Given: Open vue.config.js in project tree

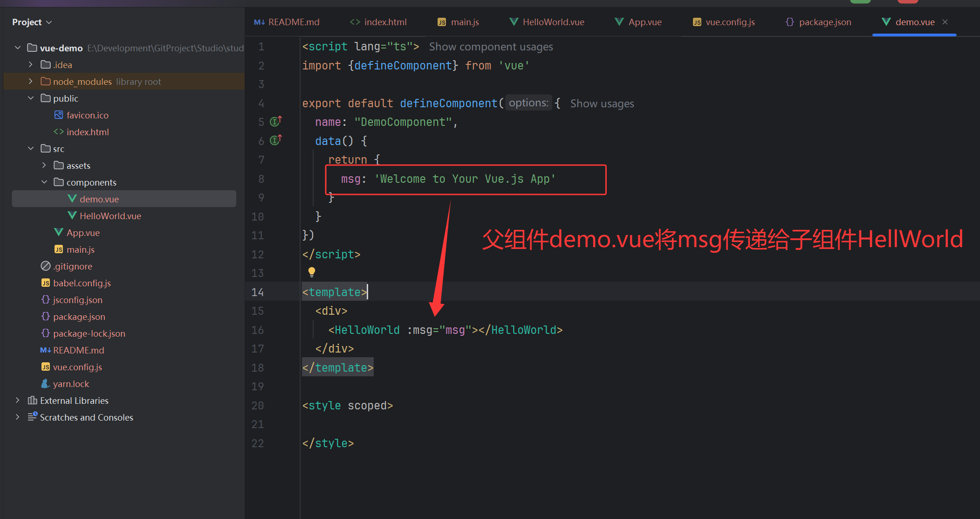Looking at the screenshot, I should [x=77, y=367].
